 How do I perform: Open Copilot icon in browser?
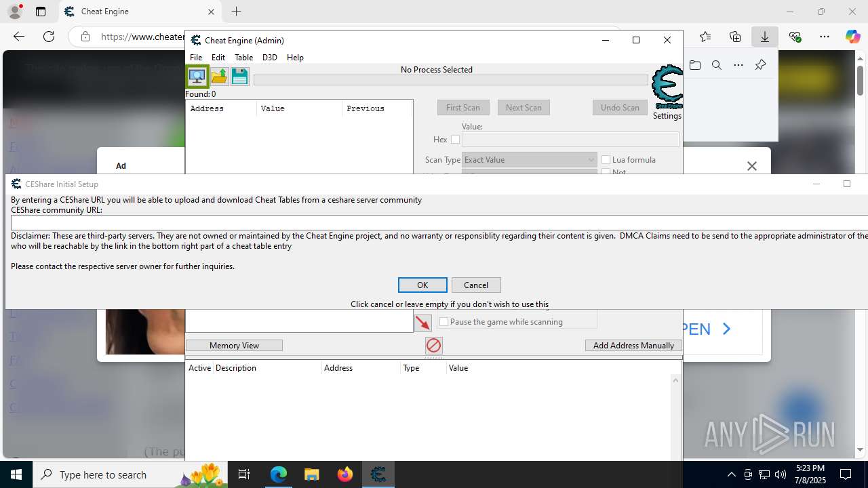coord(852,37)
